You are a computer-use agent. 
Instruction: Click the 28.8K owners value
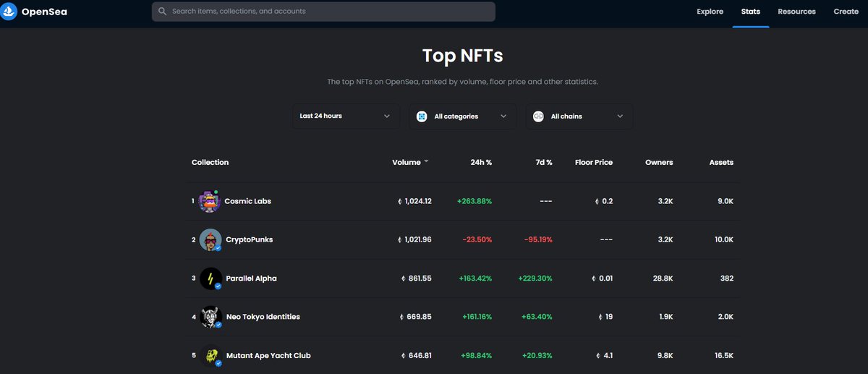point(663,279)
